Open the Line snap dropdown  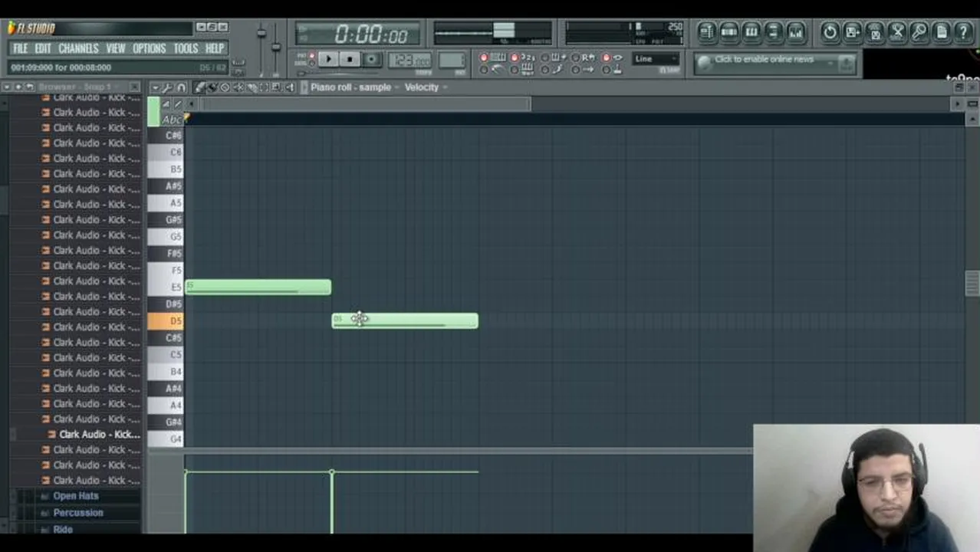656,59
